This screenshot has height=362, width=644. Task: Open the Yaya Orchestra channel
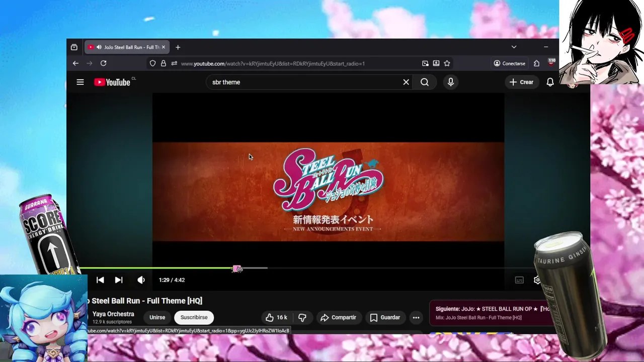pyautogui.click(x=113, y=314)
